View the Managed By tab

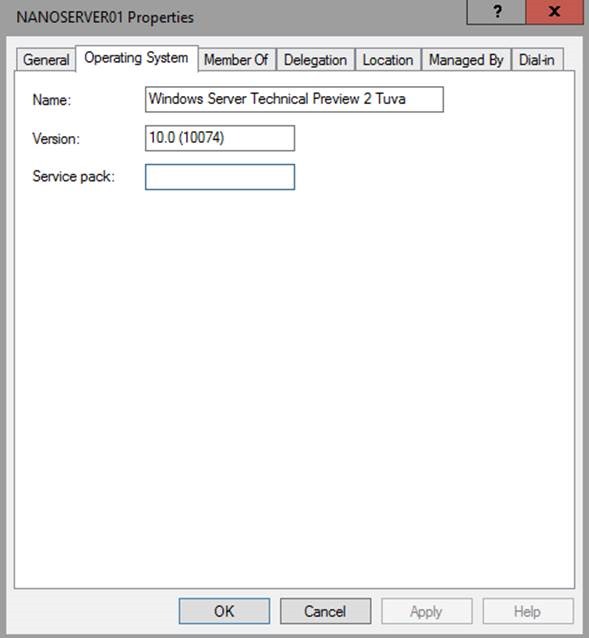coord(466,60)
